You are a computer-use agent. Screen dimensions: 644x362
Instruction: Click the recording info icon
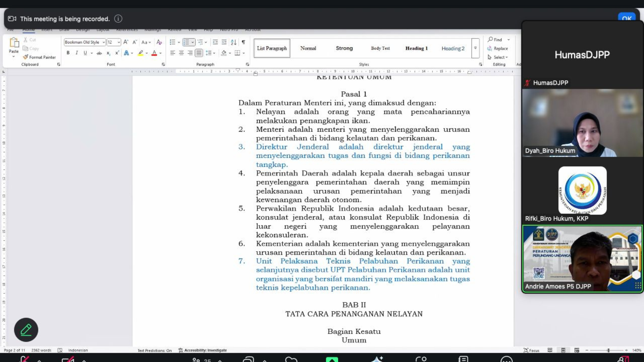coord(118,19)
